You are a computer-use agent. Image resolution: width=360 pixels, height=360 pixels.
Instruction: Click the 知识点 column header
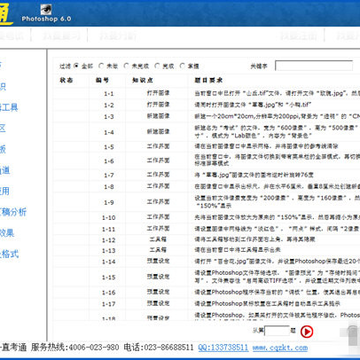[142, 80]
